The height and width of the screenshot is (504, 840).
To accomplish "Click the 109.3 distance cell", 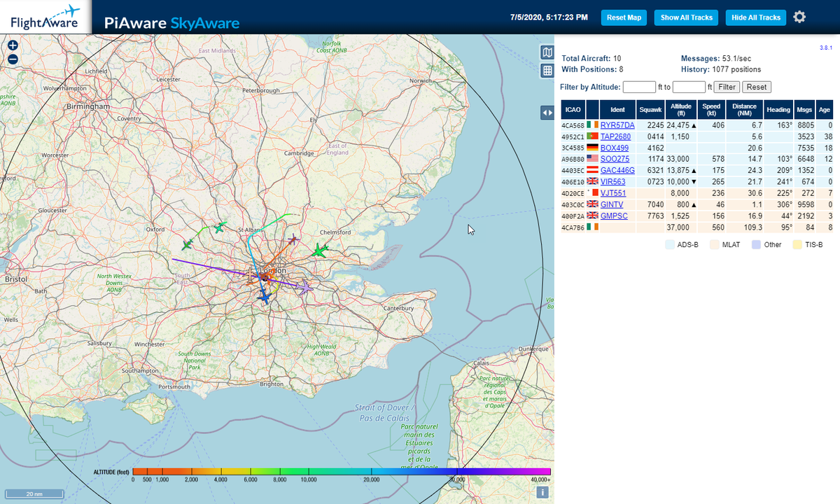I will 745,227.
